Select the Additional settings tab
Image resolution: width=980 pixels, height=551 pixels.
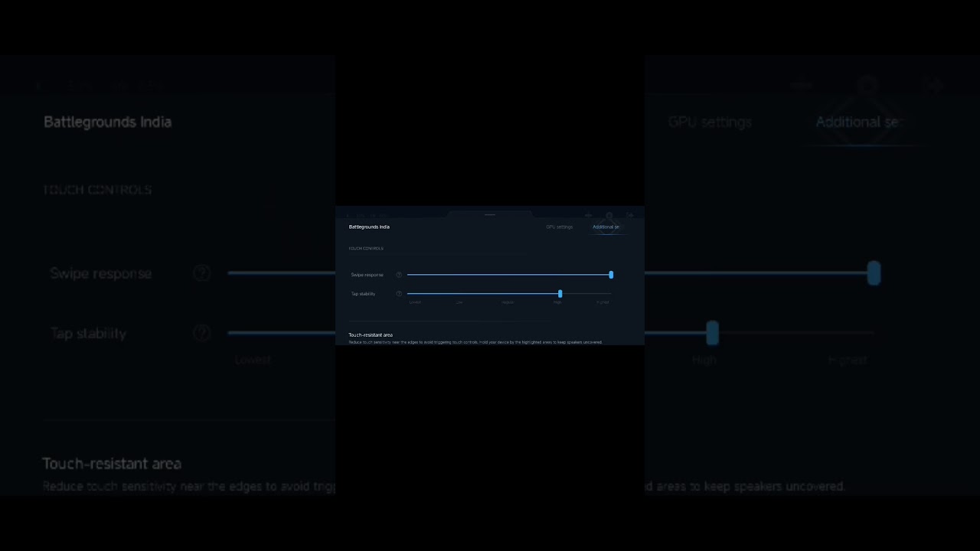tap(606, 227)
